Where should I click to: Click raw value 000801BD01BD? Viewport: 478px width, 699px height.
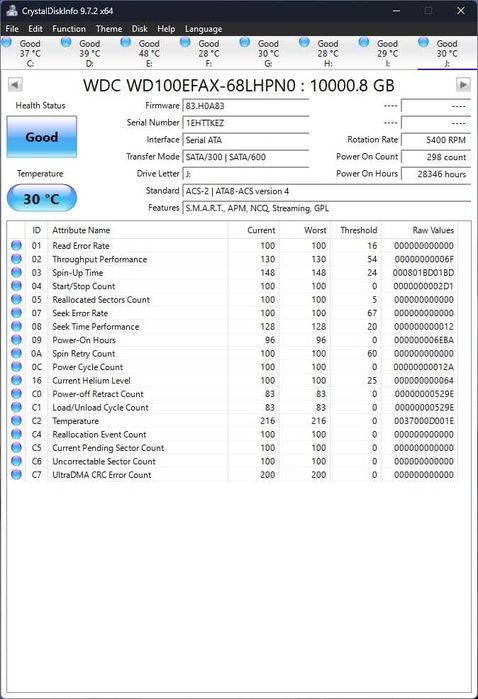coord(424,273)
